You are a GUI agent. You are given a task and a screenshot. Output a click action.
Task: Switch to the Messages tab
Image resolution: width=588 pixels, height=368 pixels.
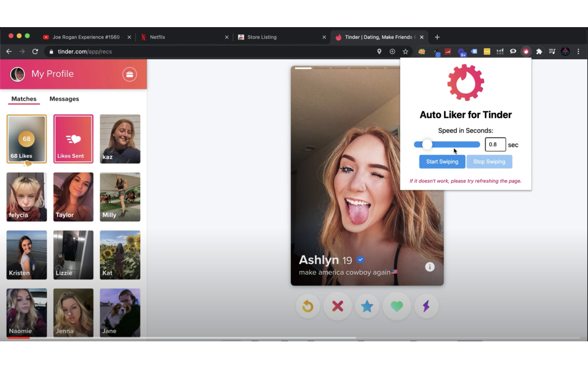pyautogui.click(x=64, y=99)
